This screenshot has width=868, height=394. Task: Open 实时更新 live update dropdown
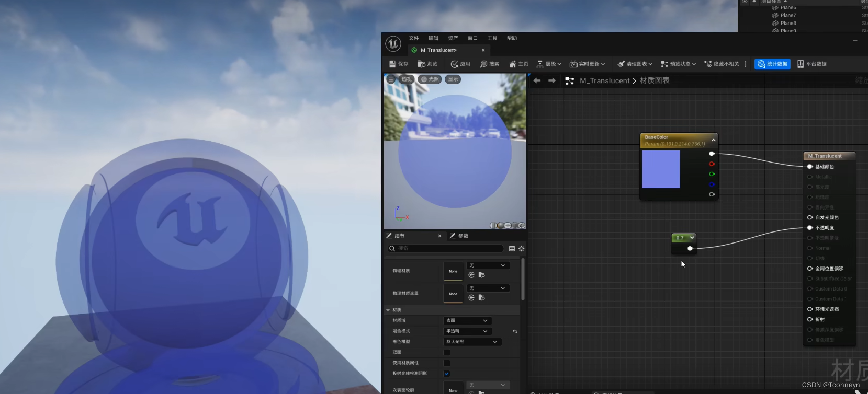click(x=588, y=64)
